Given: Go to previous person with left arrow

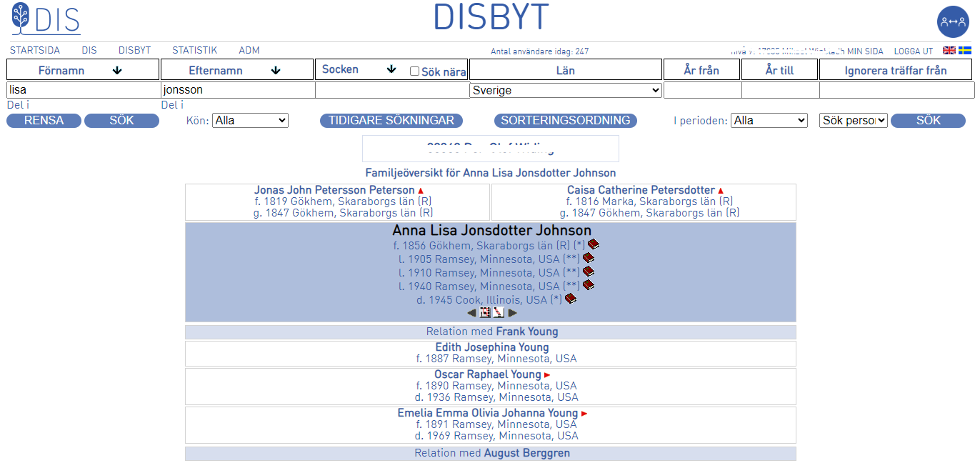Looking at the screenshot, I should click(471, 313).
